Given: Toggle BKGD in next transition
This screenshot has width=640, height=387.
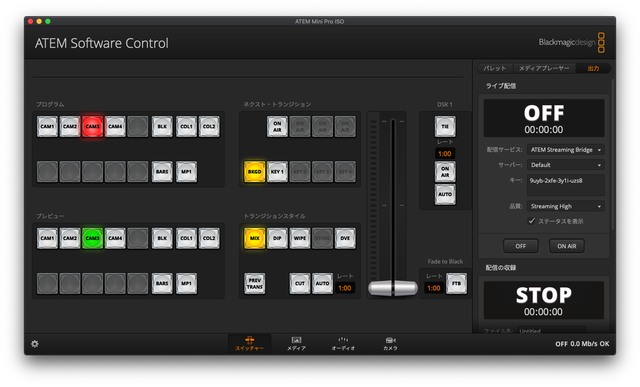Looking at the screenshot, I should point(254,171).
